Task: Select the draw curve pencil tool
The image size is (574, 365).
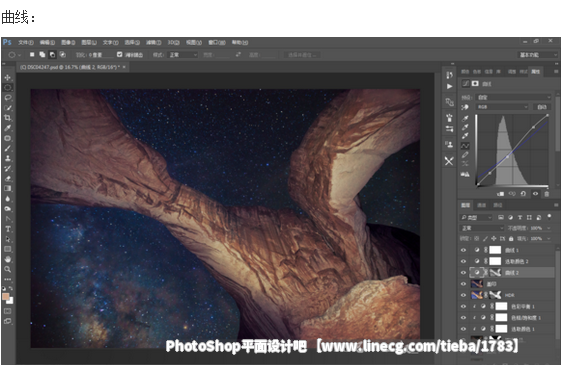Action: pos(465,155)
